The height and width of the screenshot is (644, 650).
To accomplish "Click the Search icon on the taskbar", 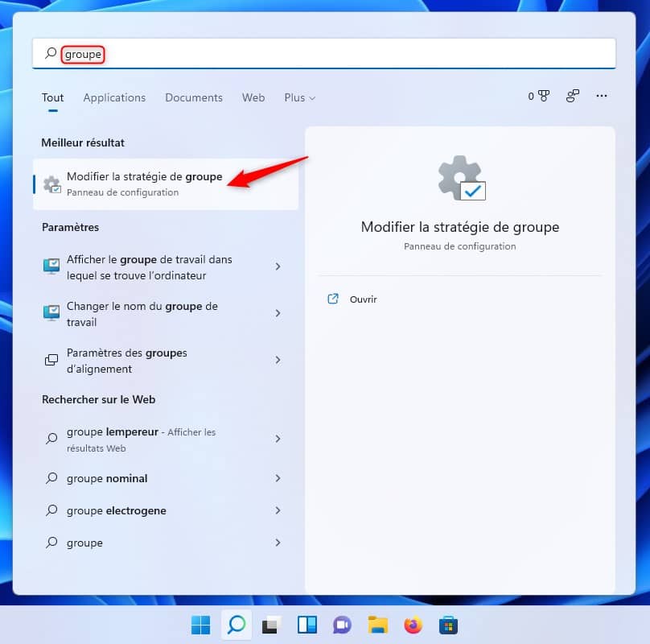I will pyautogui.click(x=237, y=625).
